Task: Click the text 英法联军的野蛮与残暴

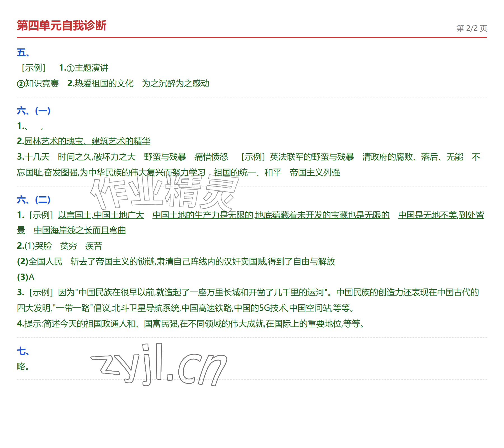Action: (x=312, y=157)
